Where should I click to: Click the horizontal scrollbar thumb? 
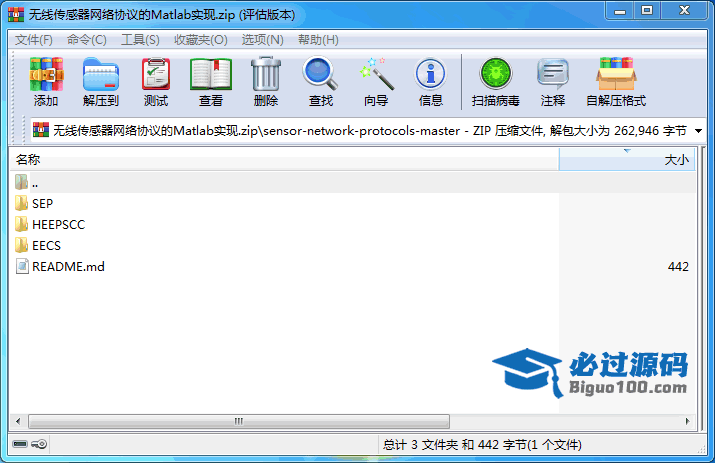(239, 421)
